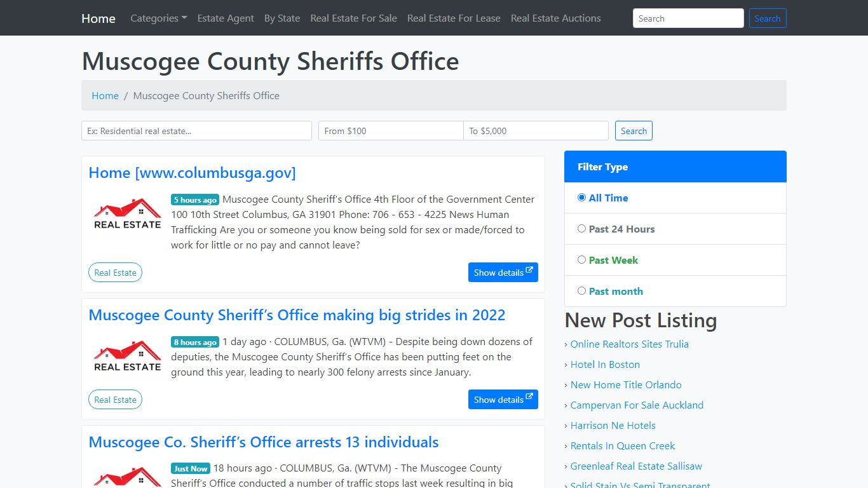Click the '8 hours ago' time badge

195,342
